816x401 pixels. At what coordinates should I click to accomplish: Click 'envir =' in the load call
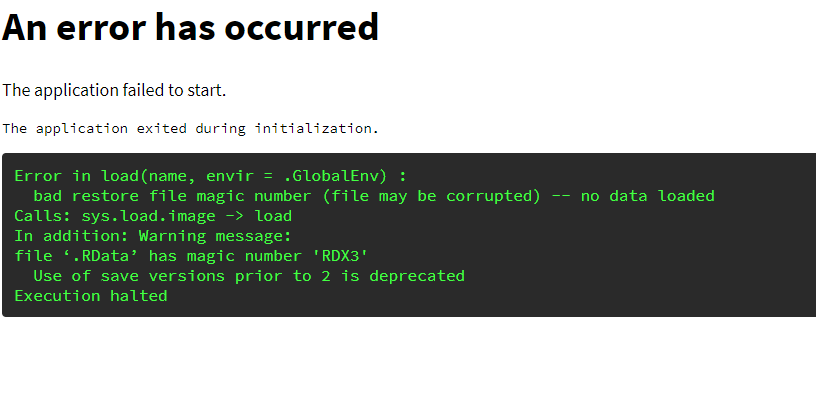pyautogui.click(x=240, y=176)
